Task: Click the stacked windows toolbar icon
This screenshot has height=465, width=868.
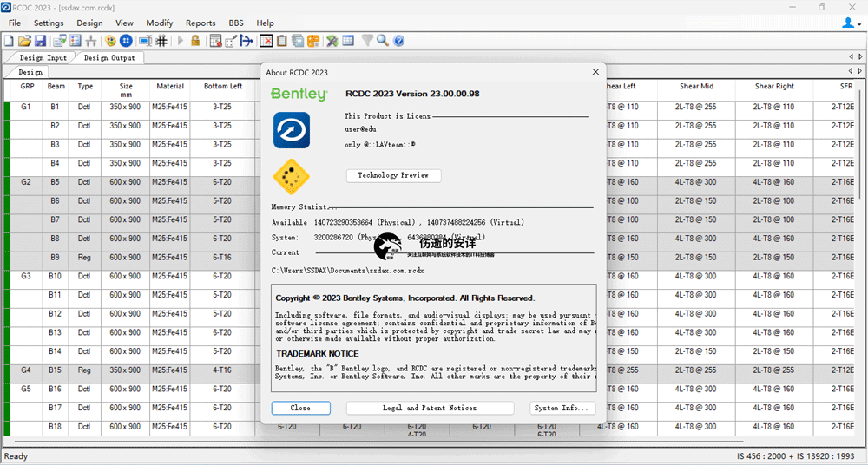Action: (x=298, y=41)
